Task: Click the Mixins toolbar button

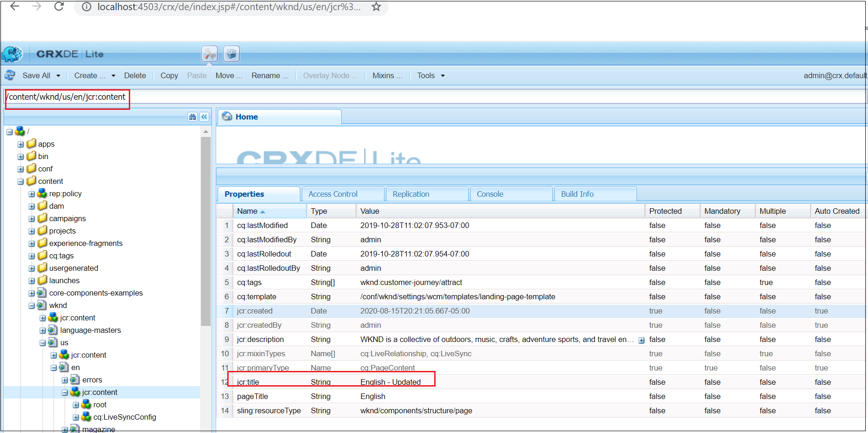Action: (387, 76)
